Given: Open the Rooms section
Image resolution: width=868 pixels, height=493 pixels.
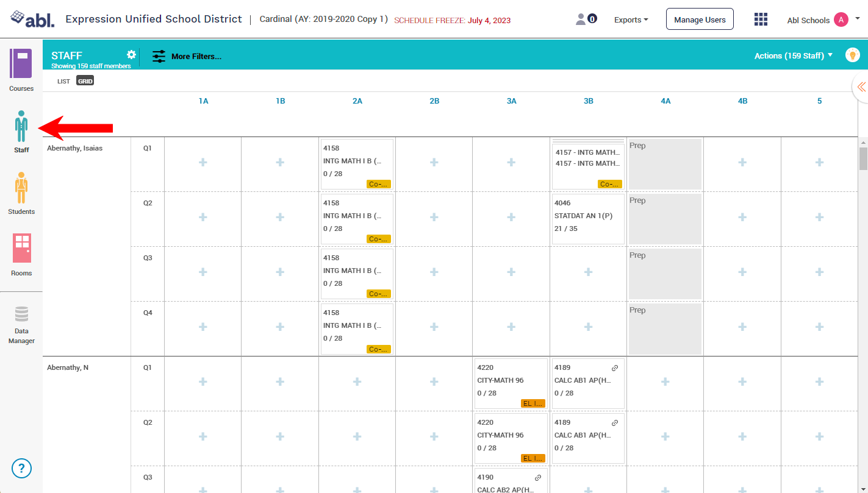Looking at the screenshot, I should coord(21,254).
